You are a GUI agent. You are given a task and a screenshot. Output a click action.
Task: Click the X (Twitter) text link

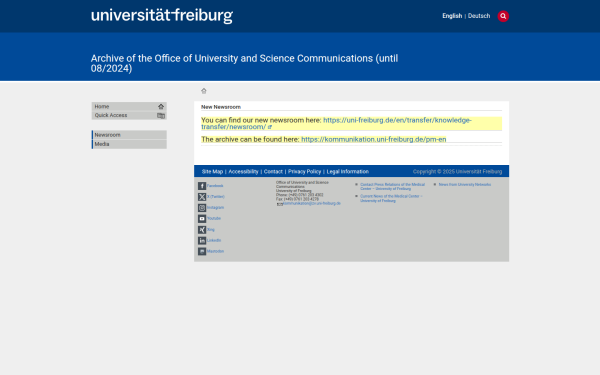point(216,197)
